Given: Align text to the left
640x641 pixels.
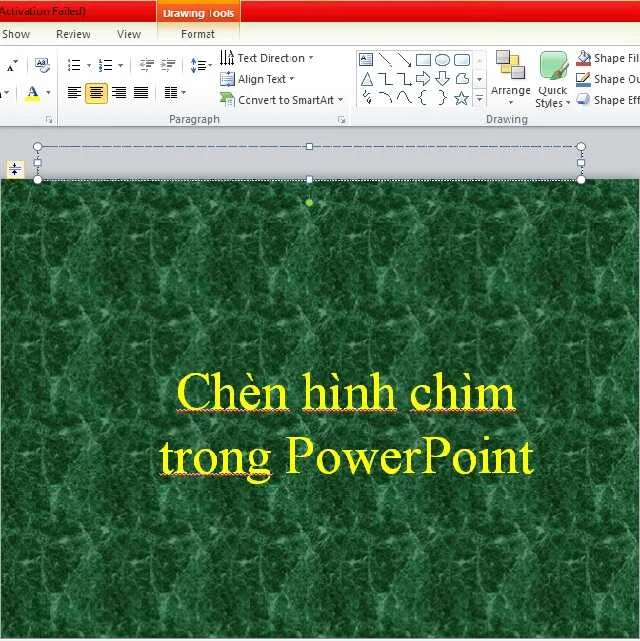Looking at the screenshot, I should point(74,93).
